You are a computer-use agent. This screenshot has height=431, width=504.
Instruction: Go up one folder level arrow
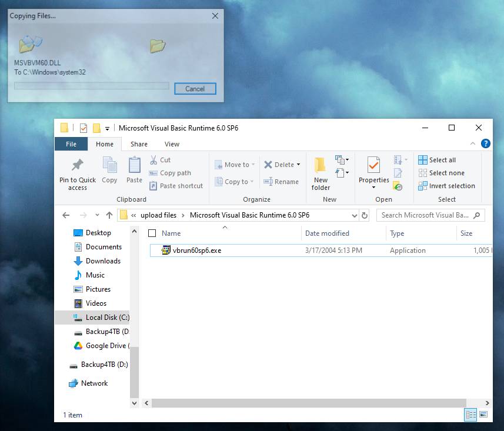[109, 215]
